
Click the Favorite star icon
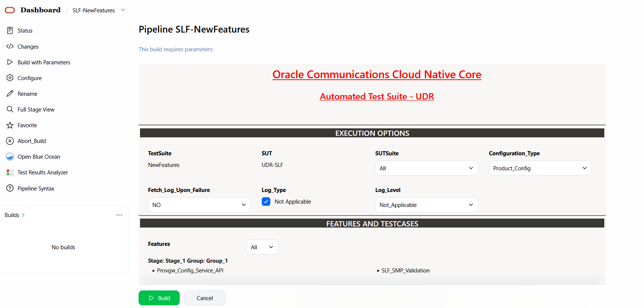coord(10,125)
